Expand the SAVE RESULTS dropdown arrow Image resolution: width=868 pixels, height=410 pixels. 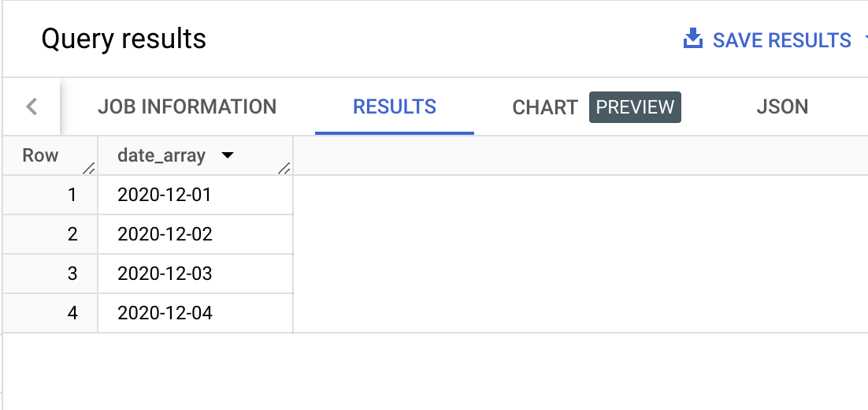pyautogui.click(x=865, y=40)
